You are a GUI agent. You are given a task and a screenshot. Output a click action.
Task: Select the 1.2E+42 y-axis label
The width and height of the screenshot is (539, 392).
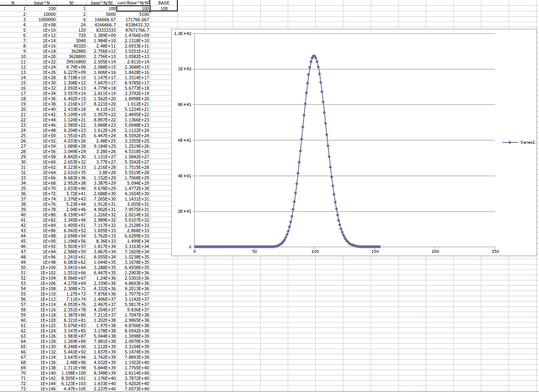coord(182,33)
